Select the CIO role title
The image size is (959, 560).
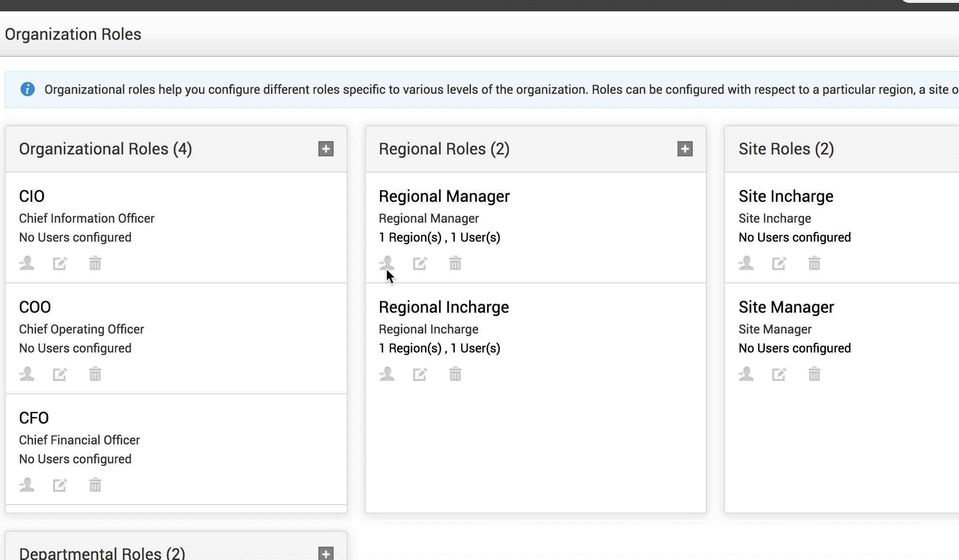coord(32,196)
